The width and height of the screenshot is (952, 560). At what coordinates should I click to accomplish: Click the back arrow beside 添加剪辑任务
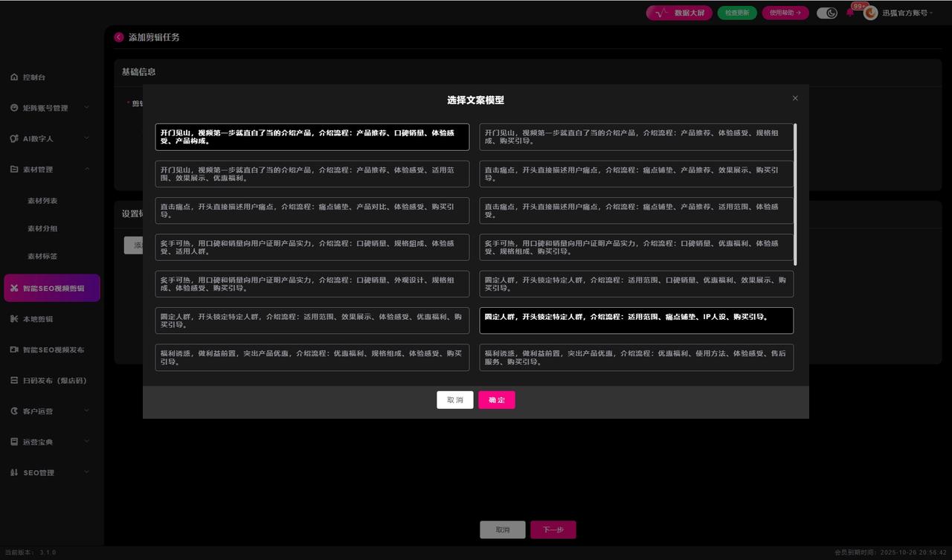[x=119, y=37]
